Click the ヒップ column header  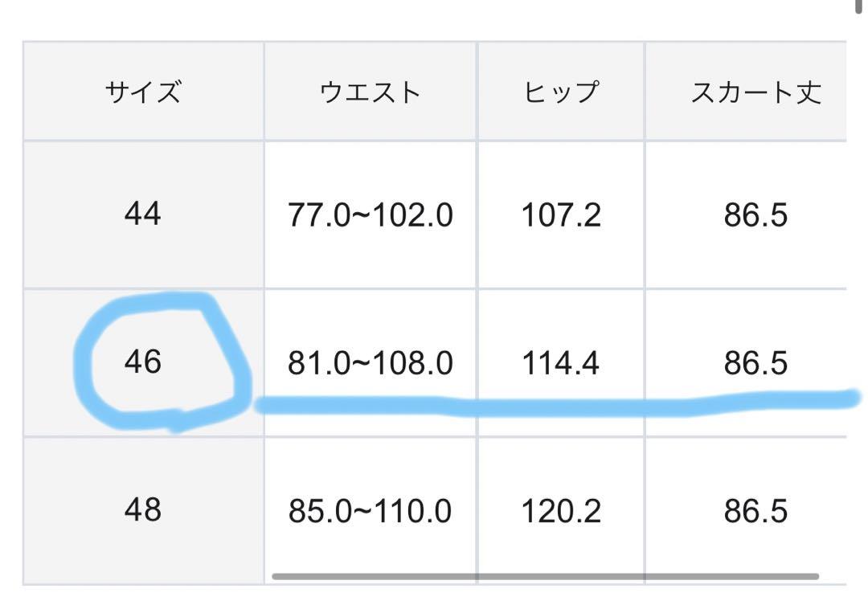coord(561,92)
